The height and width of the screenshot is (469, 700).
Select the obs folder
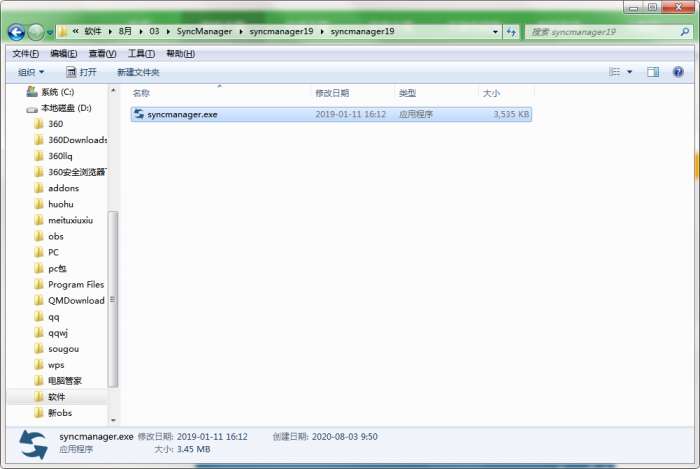(x=56, y=237)
